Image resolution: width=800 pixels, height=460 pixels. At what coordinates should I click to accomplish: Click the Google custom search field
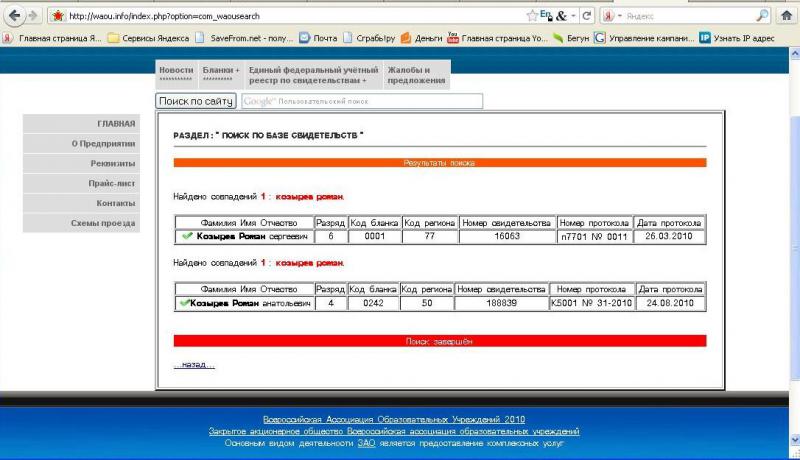tap(362, 101)
